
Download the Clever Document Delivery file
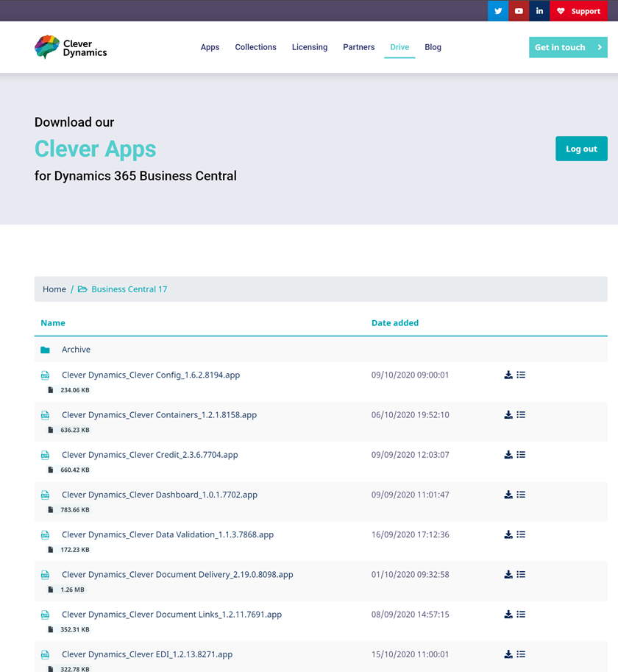[x=508, y=574]
